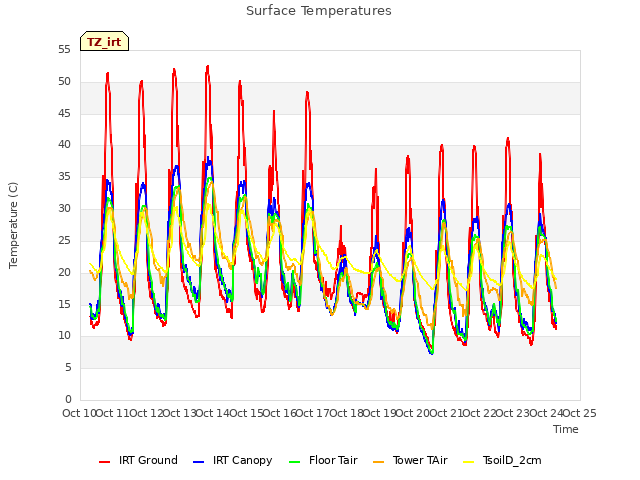
Task: Toggle the Tower TAir legend label
Action: (420, 460)
